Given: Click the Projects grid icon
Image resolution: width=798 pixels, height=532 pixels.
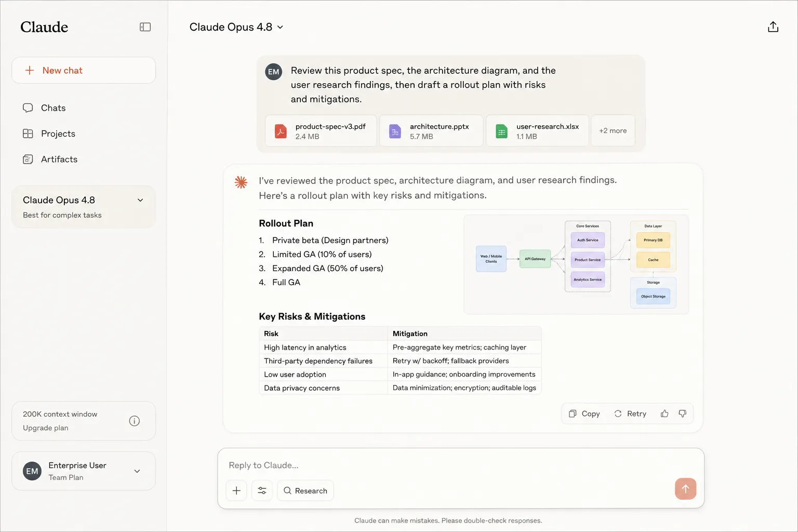Looking at the screenshot, I should click(x=28, y=134).
